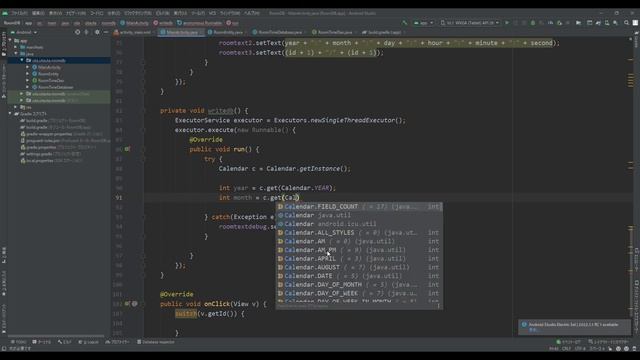Image resolution: width=640 pixels, height=360 pixels.
Task: Choose Calendar.DAY_OF_MONTH from the completion list
Action: click(359, 284)
